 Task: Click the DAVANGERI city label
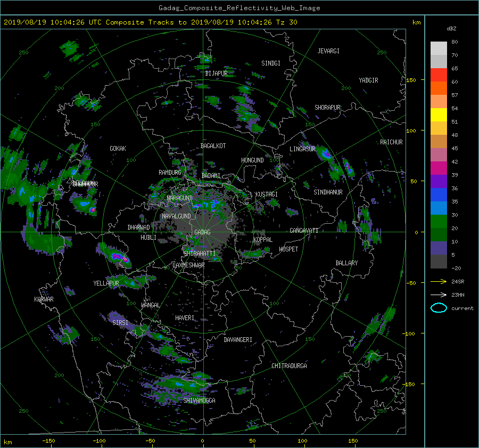(x=238, y=340)
